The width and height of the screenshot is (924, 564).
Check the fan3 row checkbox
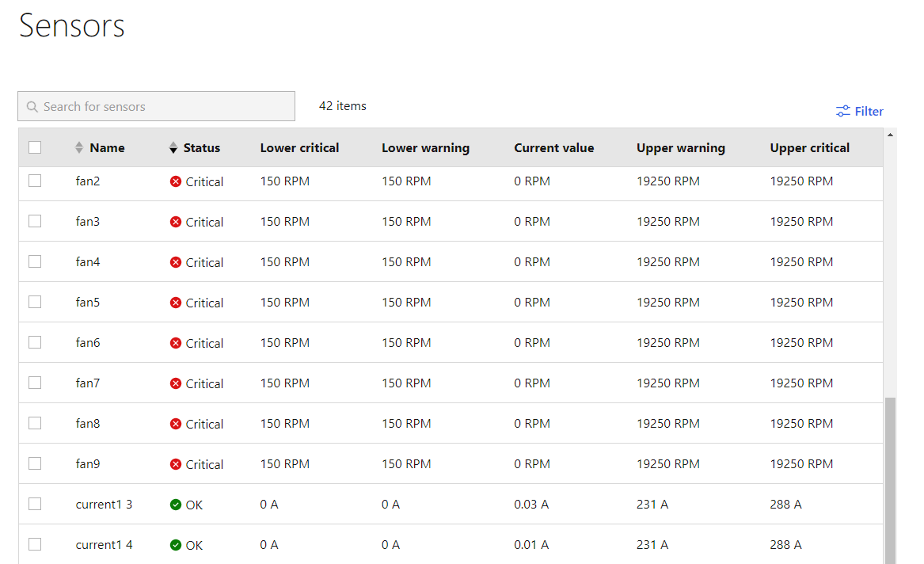point(35,221)
